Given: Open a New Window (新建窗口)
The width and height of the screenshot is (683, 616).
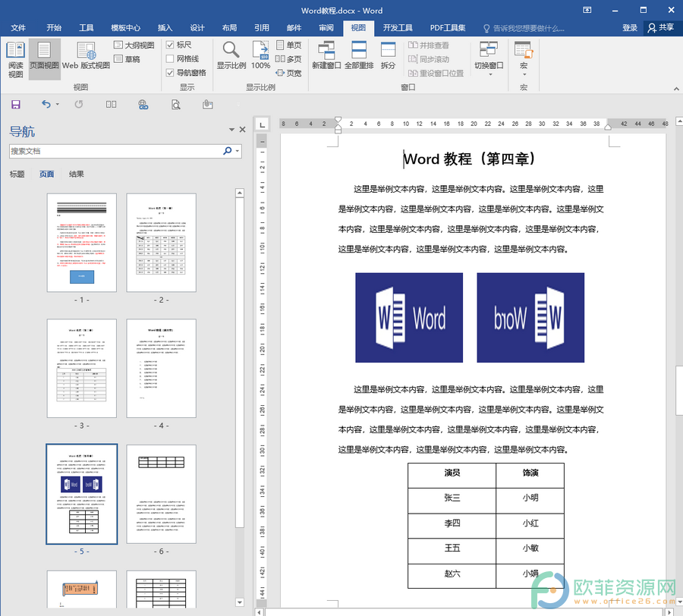Looking at the screenshot, I should [326, 55].
